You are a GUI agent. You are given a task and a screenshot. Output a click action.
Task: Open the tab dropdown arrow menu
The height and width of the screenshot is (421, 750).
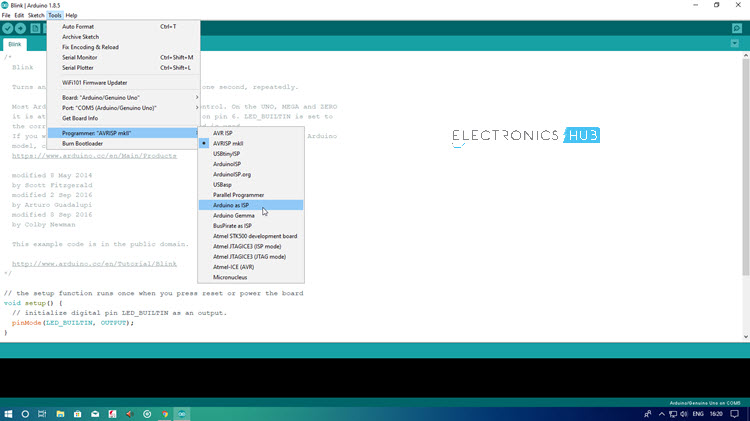(735, 44)
